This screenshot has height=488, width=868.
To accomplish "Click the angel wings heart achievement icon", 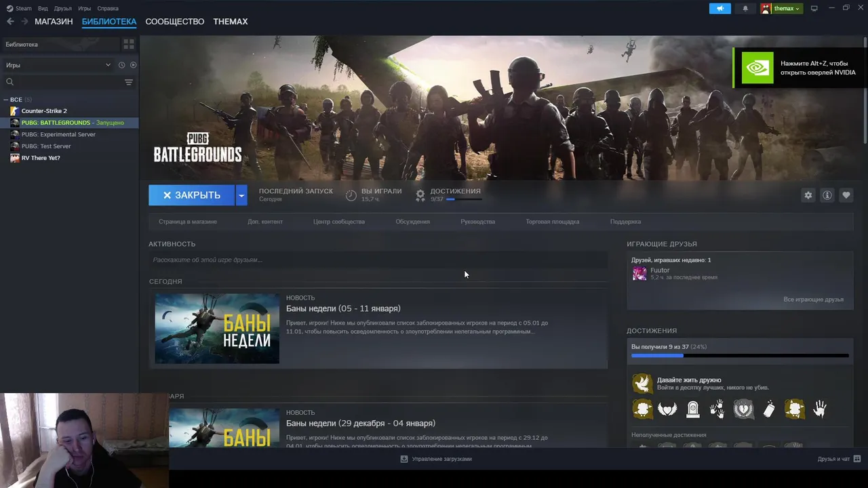I will (668, 409).
